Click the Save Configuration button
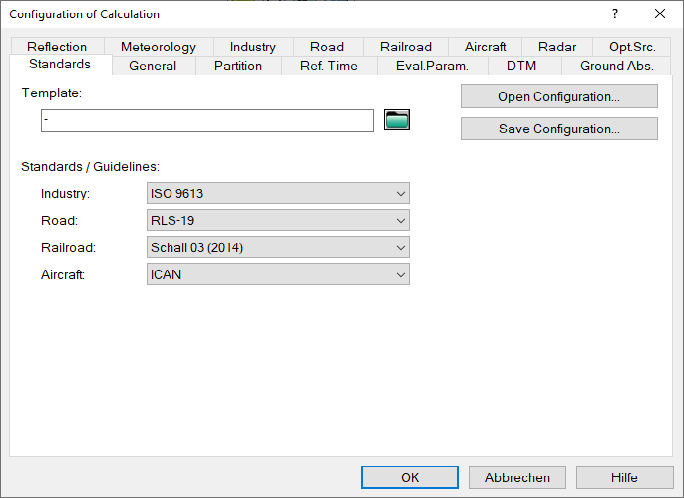Image resolution: width=684 pixels, height=498 pixels. 559,128
